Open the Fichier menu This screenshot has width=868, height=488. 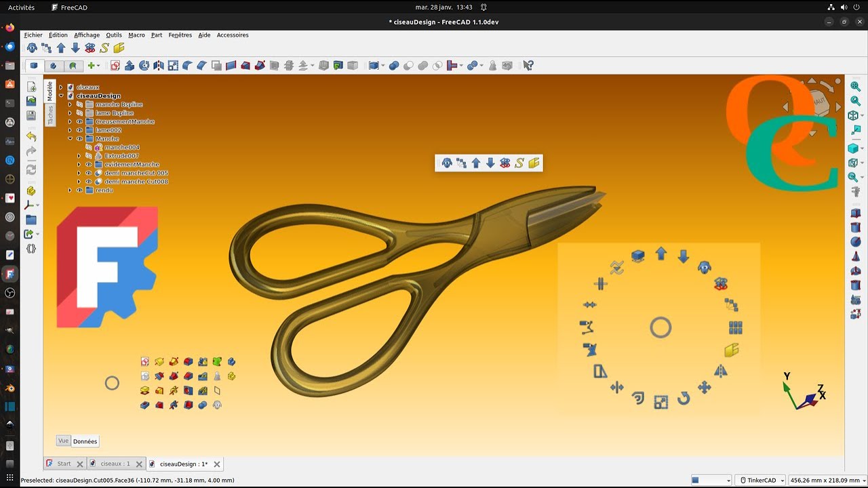coord(33,35)
